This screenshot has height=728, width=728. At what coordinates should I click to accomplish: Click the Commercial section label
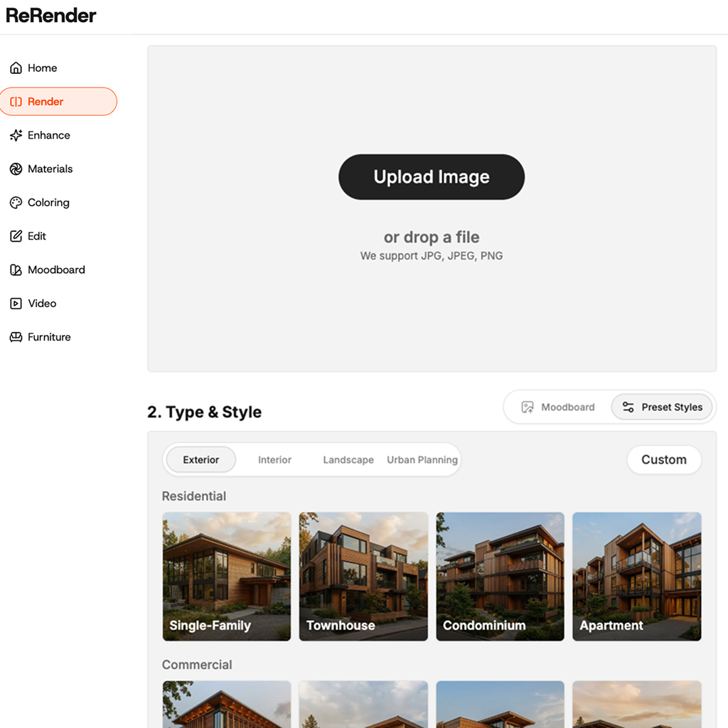[x=197, y=665]
